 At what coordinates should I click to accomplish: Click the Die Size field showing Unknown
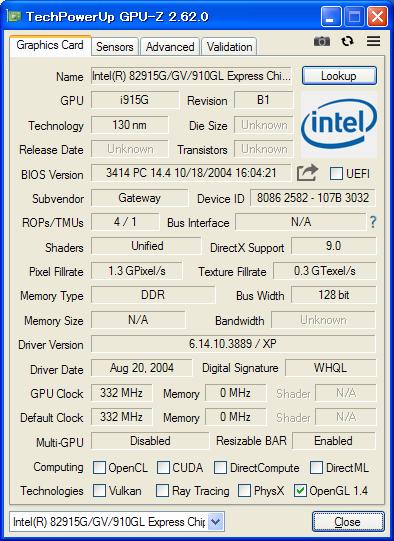pos(264,125)
